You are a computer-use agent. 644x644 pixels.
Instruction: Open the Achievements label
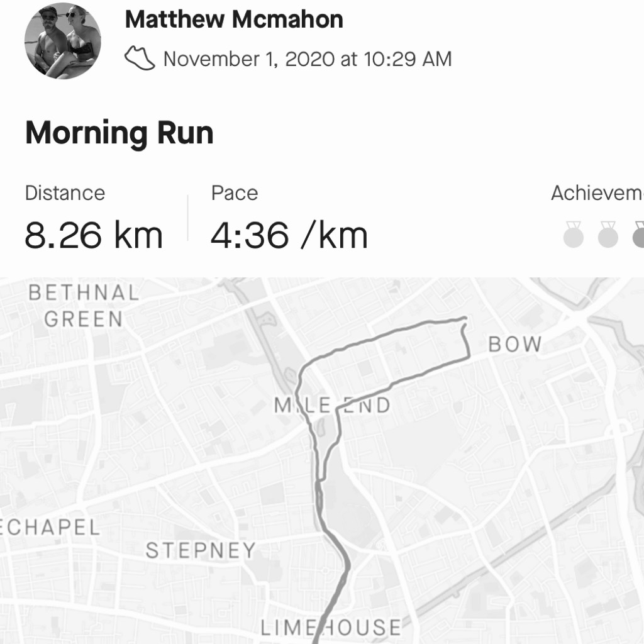597,192
